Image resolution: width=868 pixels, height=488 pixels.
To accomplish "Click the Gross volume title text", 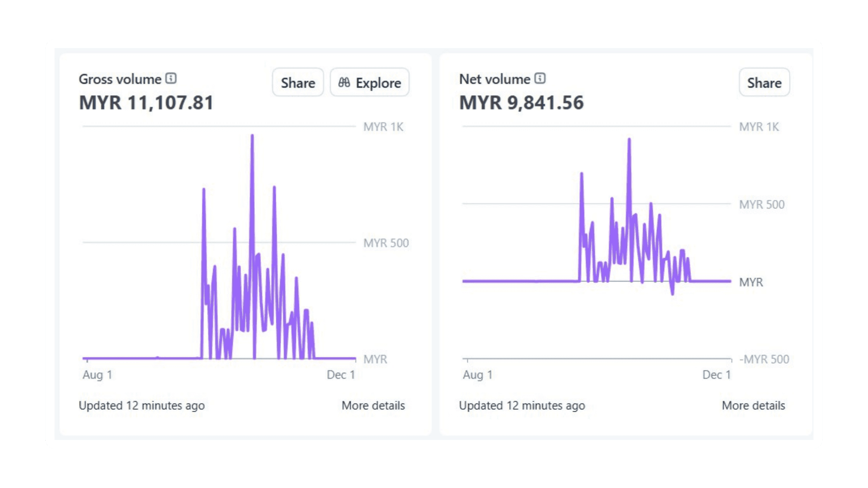I will (120, 79).
